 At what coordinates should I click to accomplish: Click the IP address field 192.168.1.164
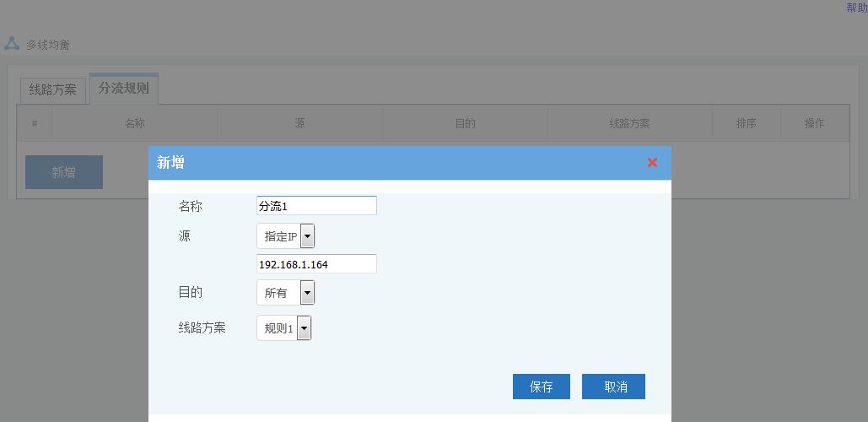316,264
